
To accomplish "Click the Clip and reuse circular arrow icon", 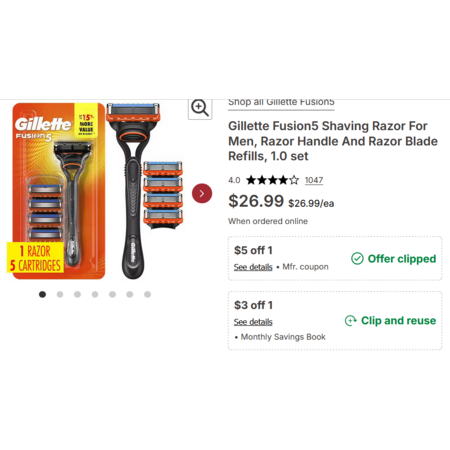I will click(x=351, y=321).
